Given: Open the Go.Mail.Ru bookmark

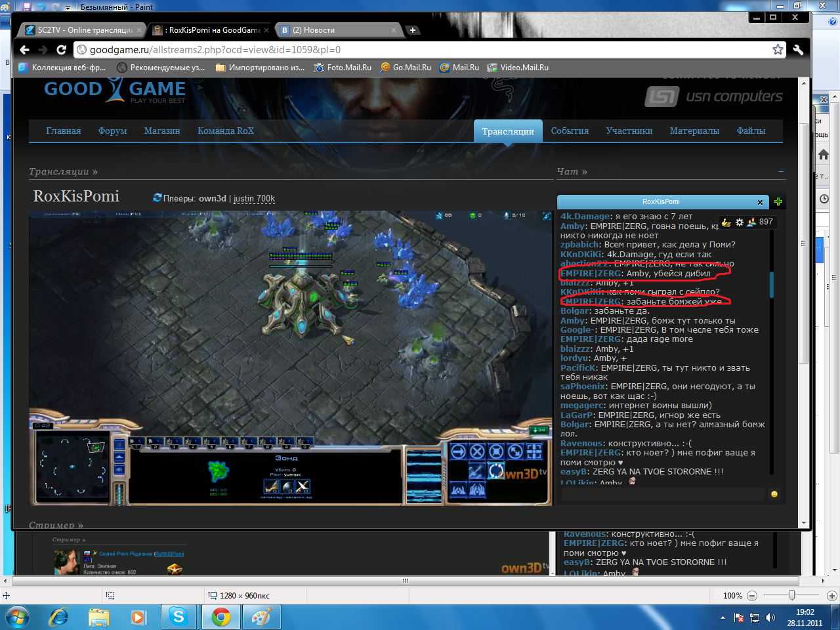Looking at the screenshot, I should 406,68.
